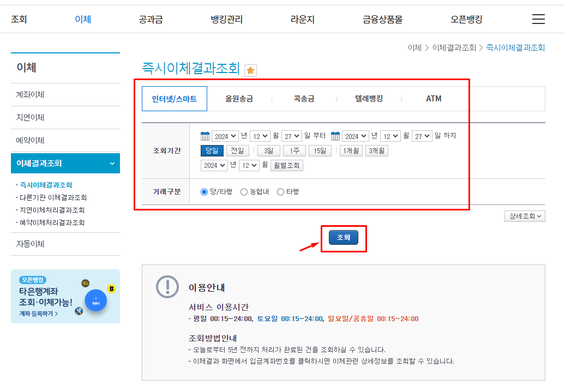
Task: Open the 공과금 menu at the top
Action: [x=151, y=19]
